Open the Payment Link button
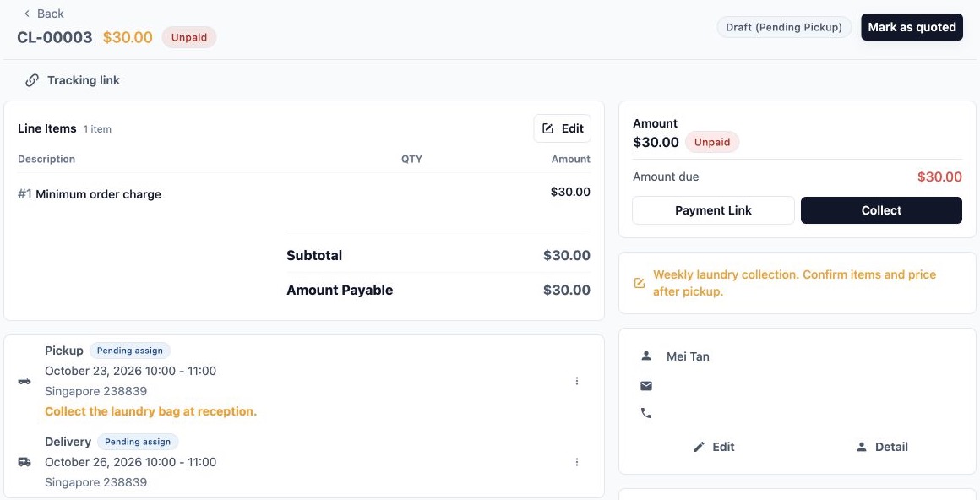The height and width of the screenshot is (500, 980). [713, 210]
